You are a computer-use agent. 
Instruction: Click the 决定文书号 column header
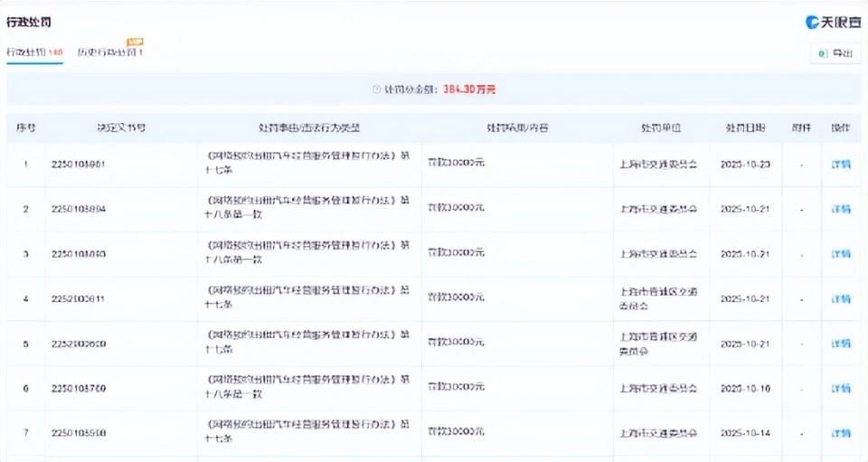pos(122,127)
